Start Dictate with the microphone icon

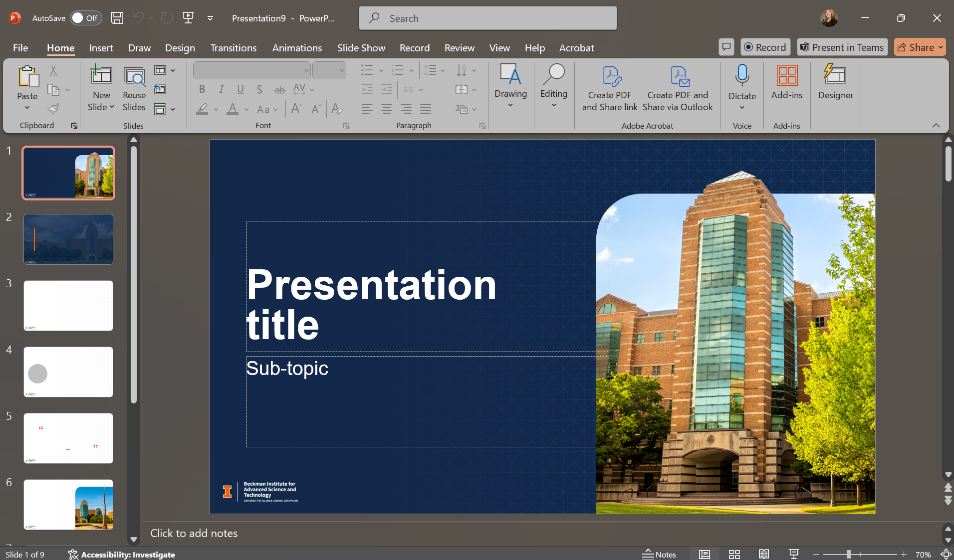[x=742, y=76]
